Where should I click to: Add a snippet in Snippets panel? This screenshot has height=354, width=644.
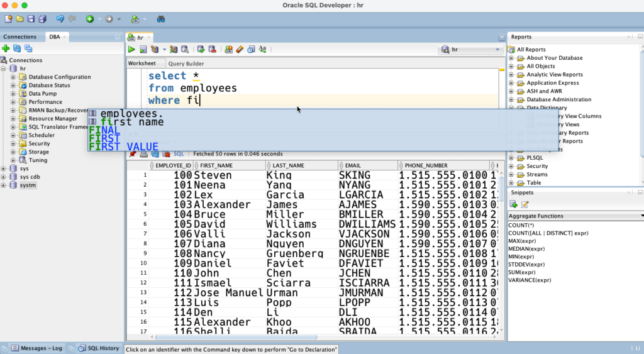click(513, 204)
